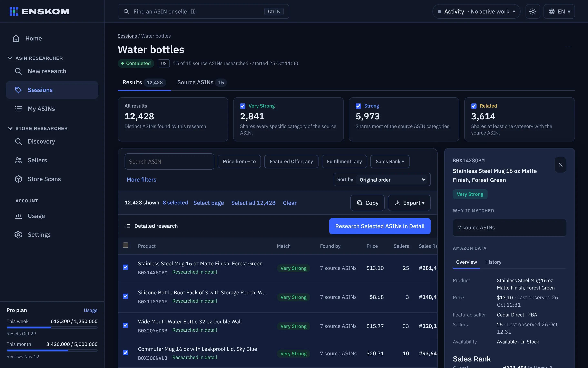Viewport: 588px width, 368px height.
Task: Click the Usage bar chart icon
Action: click(18, 216)
